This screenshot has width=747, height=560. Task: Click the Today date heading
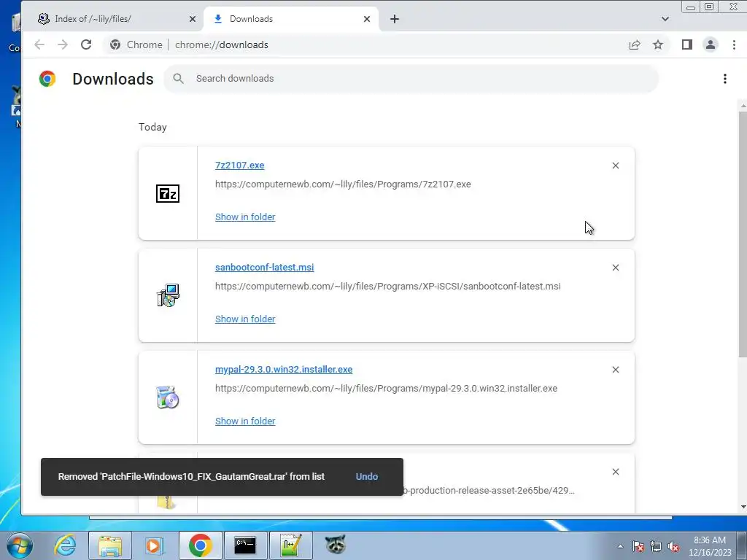click(152, 127)
